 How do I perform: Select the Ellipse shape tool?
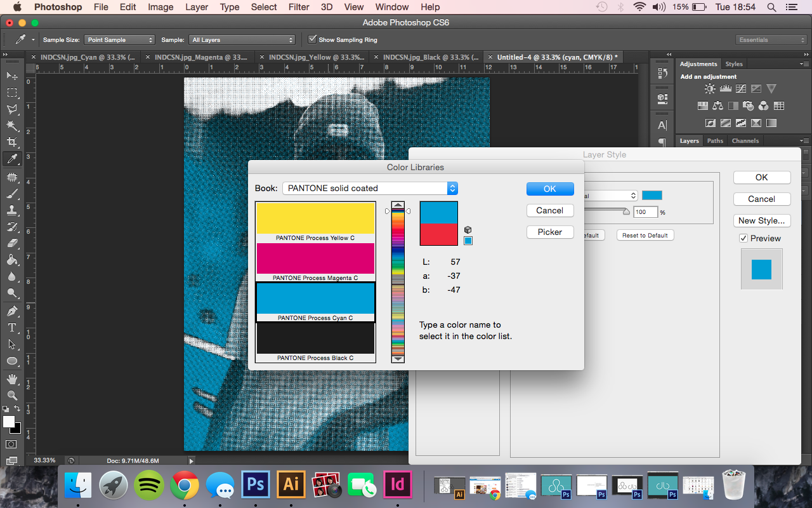tap(11, 361)
